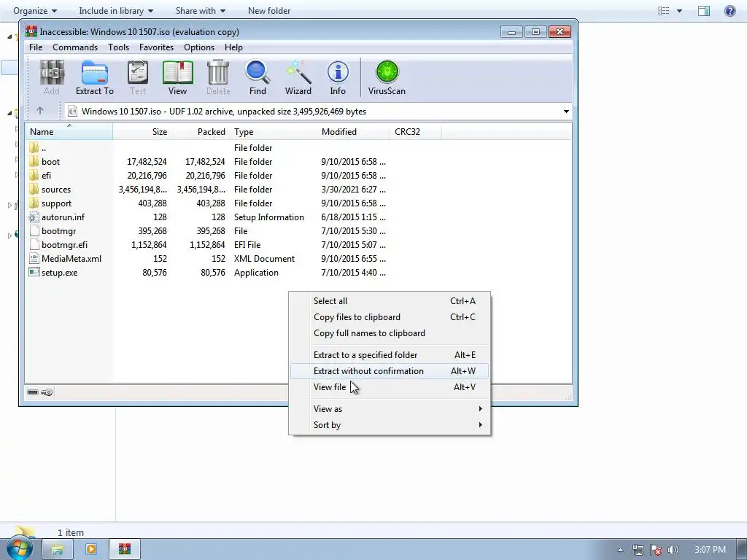The image size is (747, 560).
Task: Expand the archive path dropdown arrow
Action: pos(566,112)
